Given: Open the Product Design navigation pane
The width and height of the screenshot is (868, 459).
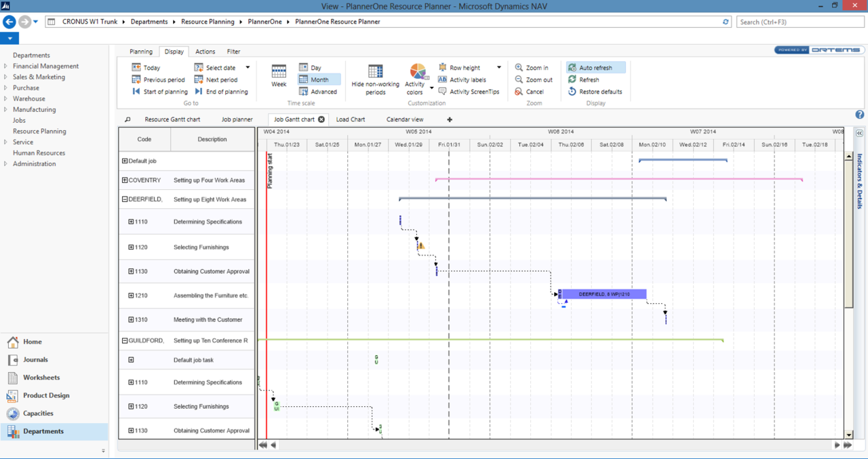Looking at the screenshot, I should (x=54, y=395).
